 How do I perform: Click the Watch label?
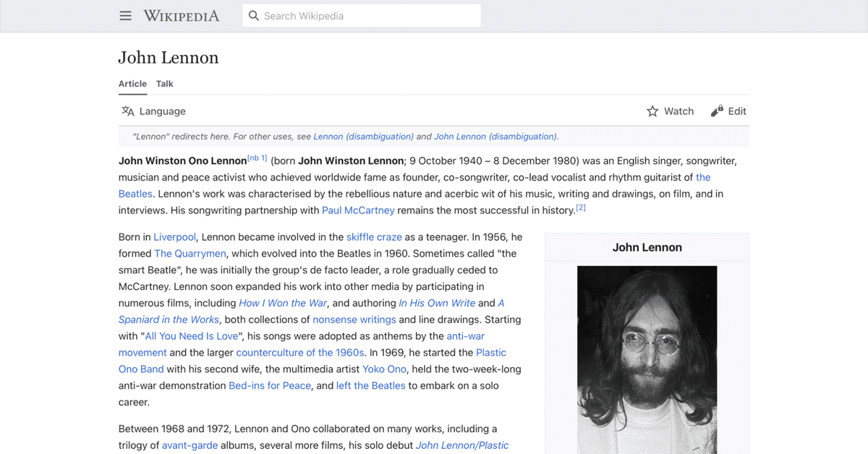(x=678, y=111)
